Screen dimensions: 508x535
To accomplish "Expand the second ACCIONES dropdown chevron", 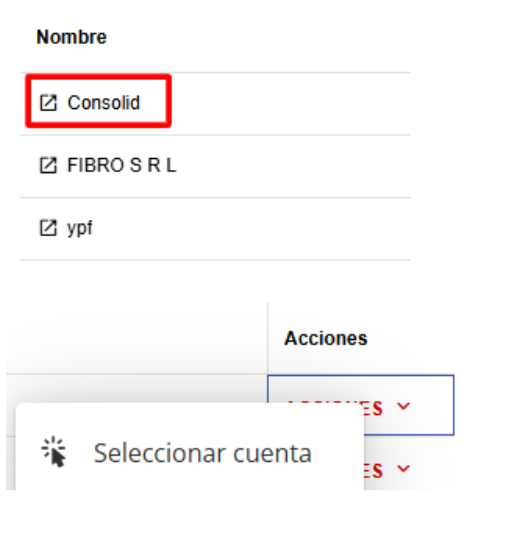I will [403, 468].
